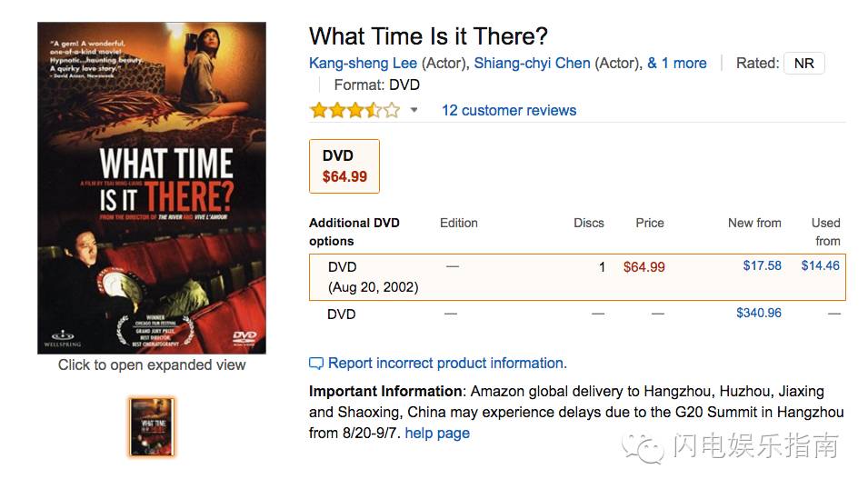
Task: Expand the dropdown arrow beside the star rating
Action: [414, 111]
